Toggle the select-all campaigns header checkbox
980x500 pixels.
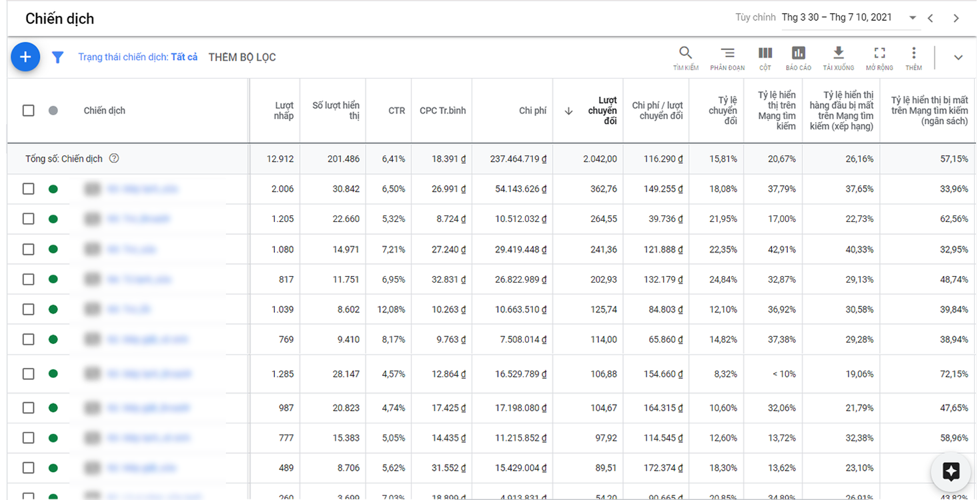(28, 111)
